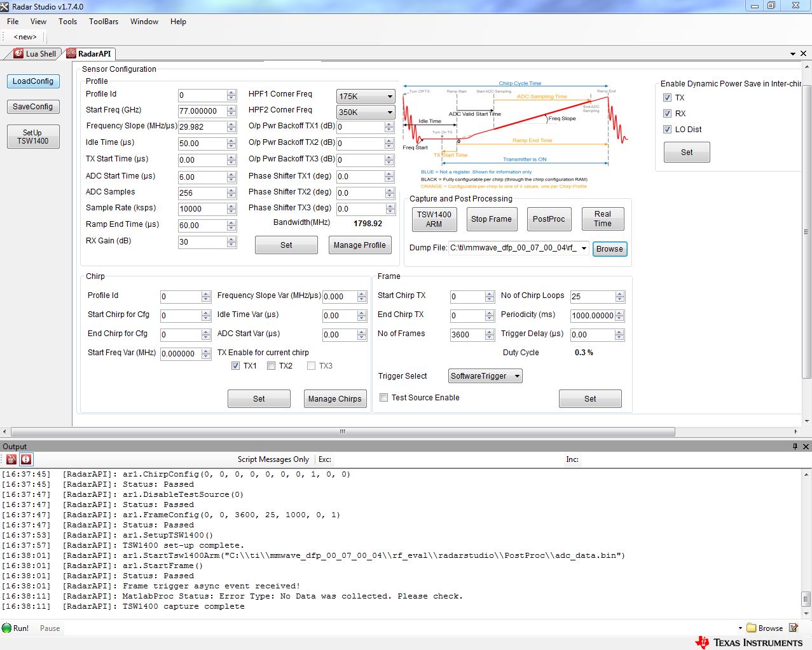
Task: Enable TX2 for current chirp
Action: pyautogui.click(x=271, y=366)
